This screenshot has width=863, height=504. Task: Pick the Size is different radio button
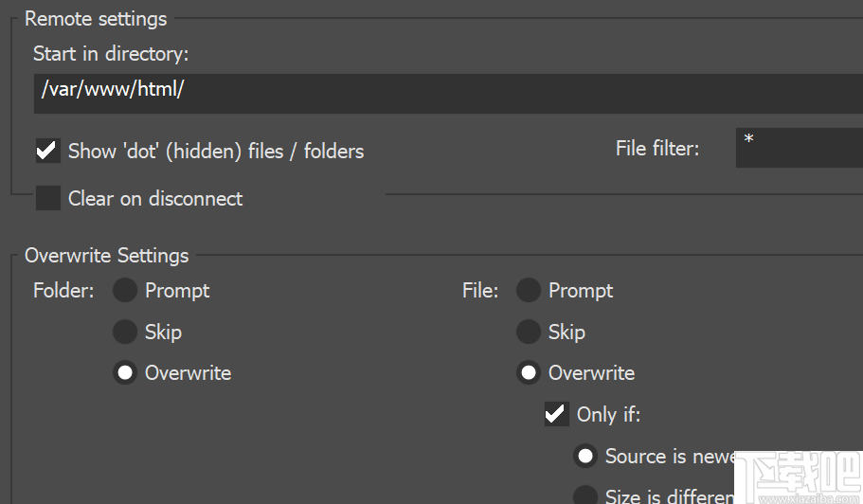(x=585, y=495)
